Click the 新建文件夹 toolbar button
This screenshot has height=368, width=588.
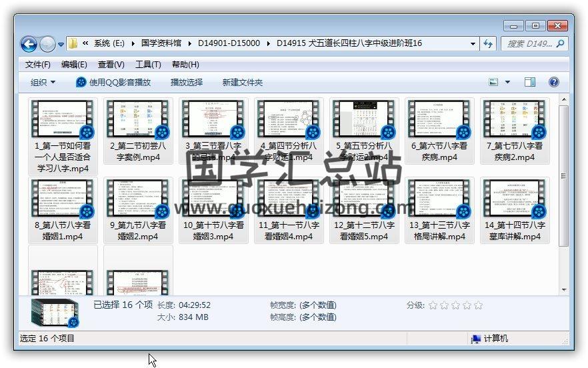point(242,82)
